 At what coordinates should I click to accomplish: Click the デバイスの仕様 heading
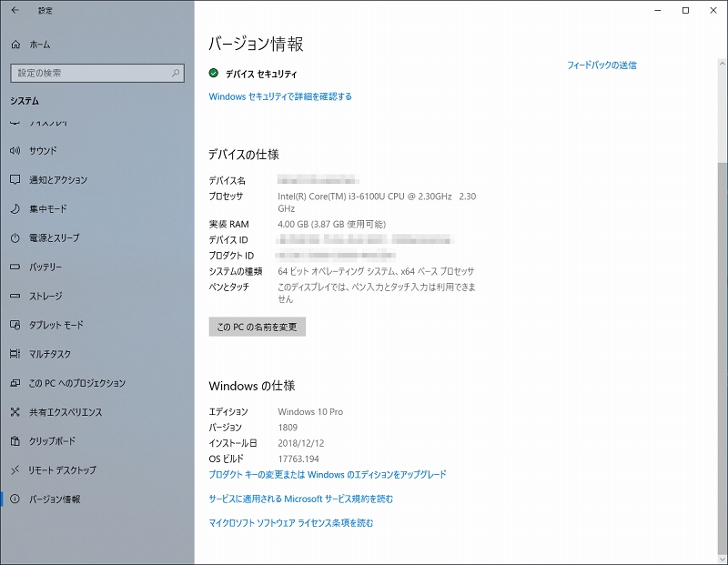pos(244,155)
